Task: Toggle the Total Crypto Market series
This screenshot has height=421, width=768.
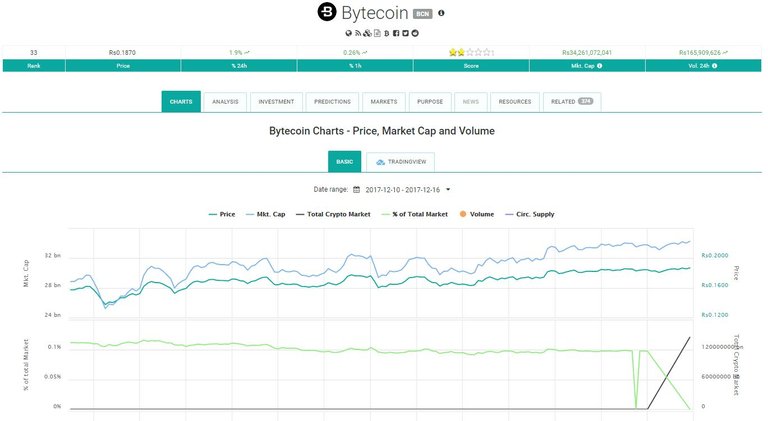Action: click(x=333, y=214)
